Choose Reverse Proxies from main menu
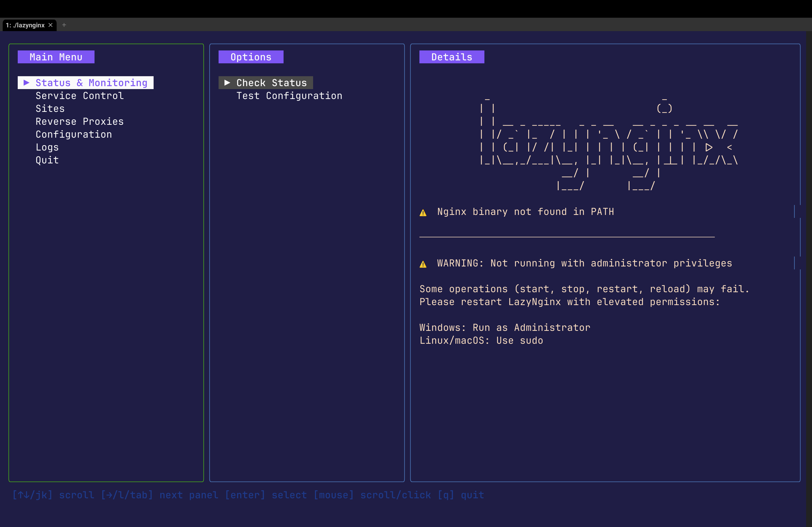This screenshot has width=812, height=527. pos(79,121)
